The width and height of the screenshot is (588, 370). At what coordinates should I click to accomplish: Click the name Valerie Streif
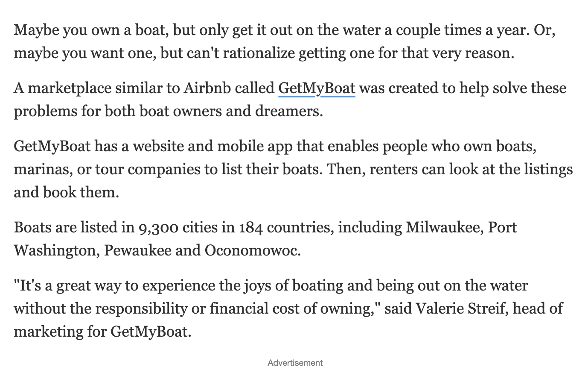[x=460, y=308]
